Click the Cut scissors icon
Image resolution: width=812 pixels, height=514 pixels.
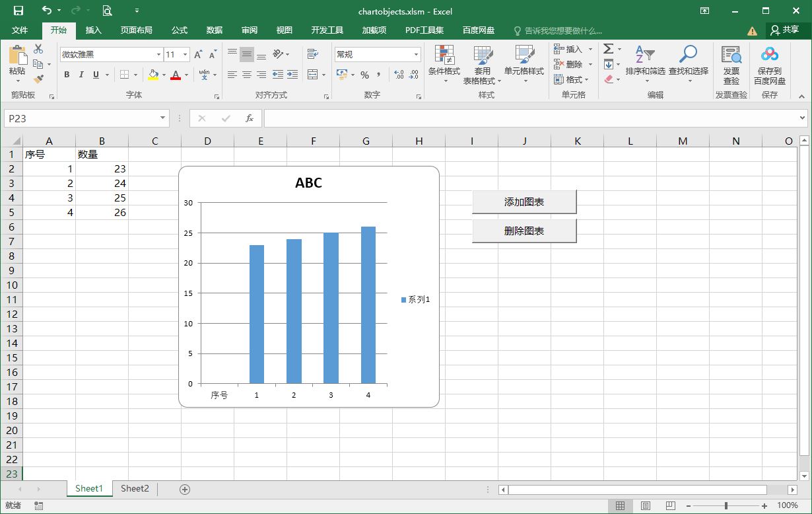[38, 49]
